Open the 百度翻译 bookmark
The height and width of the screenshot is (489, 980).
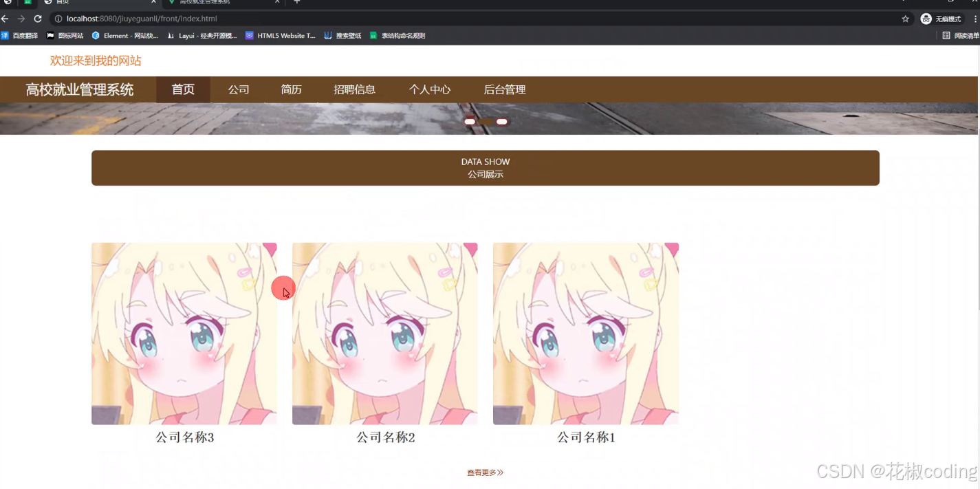20,35
